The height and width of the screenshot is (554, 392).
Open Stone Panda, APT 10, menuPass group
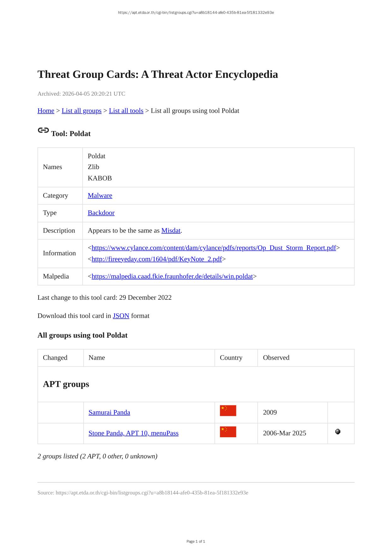tap(134, 433)
